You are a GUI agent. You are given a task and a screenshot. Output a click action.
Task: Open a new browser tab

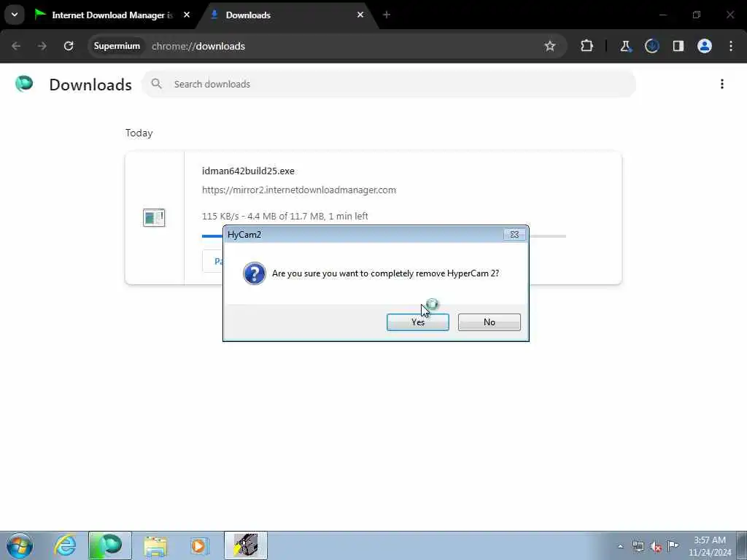pos(387,15)
